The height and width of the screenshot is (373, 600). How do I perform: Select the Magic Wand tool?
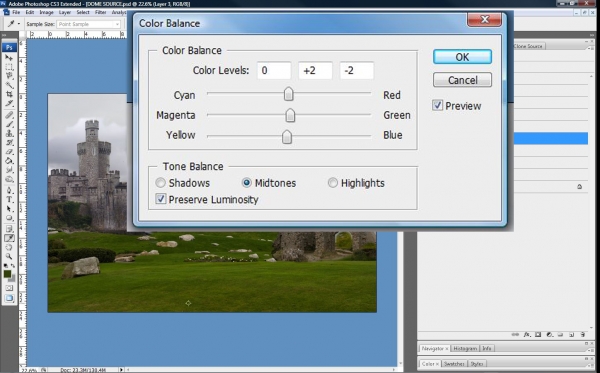point(9,85)
